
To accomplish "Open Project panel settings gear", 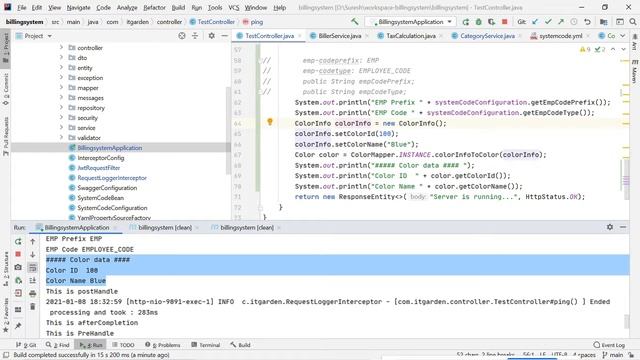I will 211,36.
